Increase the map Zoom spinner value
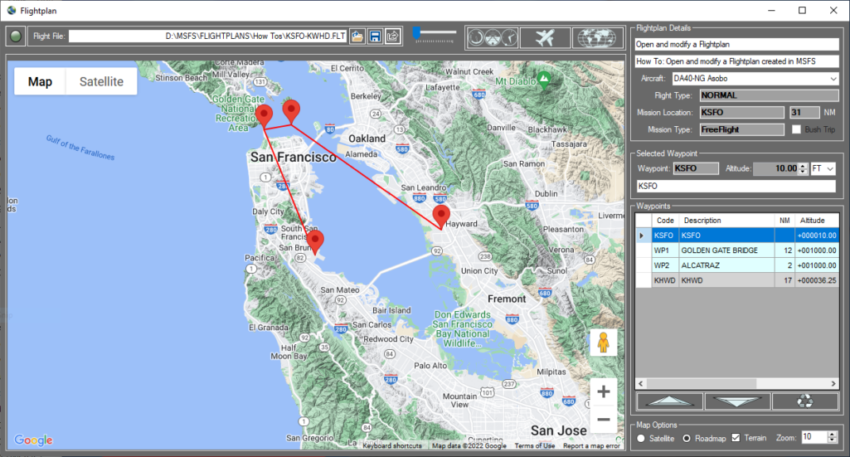850x457 pixels. click(832, 434)
